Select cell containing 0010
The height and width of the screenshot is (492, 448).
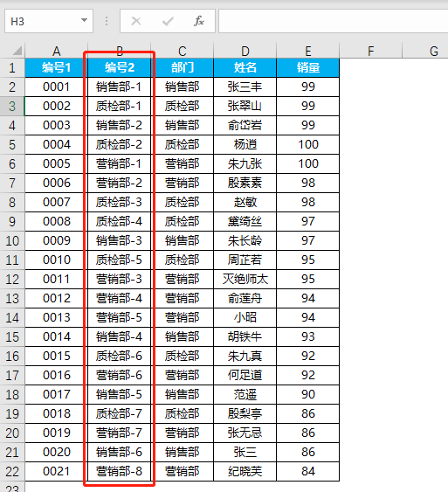(x=57, y=260)
